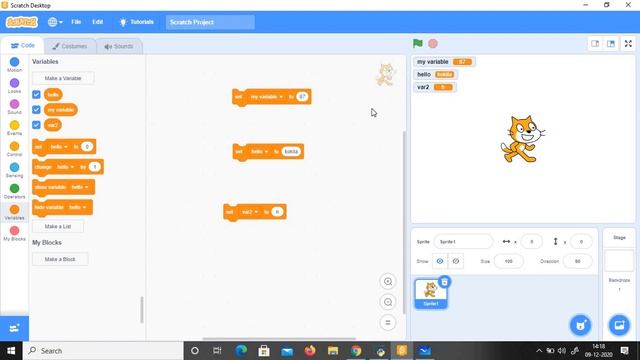Edit the Scratch Project title field
The width and height of the screenshot is (640, 360).
tap(210, 22)
